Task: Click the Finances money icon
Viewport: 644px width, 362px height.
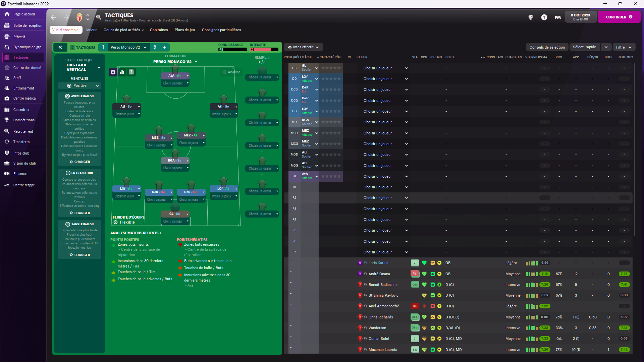Action: (7, 174)
